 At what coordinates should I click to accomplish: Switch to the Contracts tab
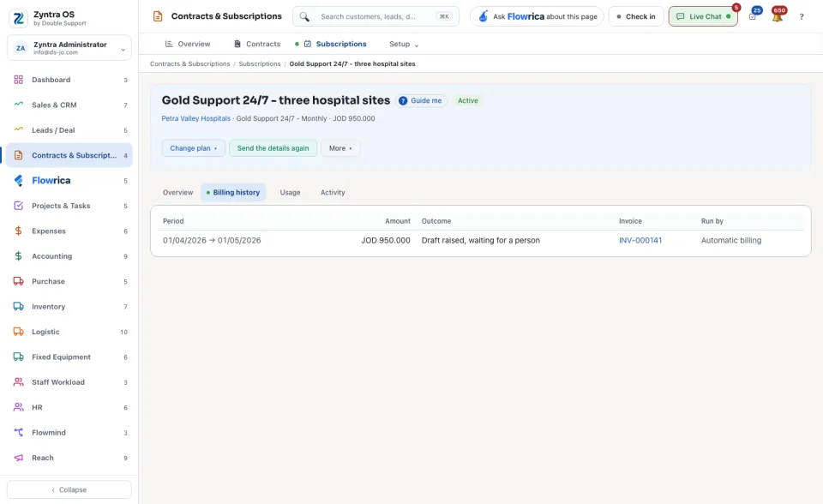pyautogui.click(x=257, y=44)
